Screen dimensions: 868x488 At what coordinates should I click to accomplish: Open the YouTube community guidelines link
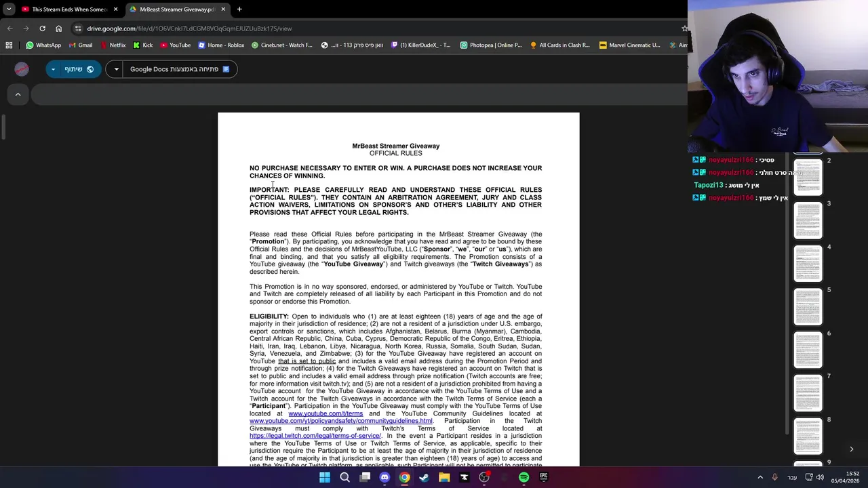point(341,421)
